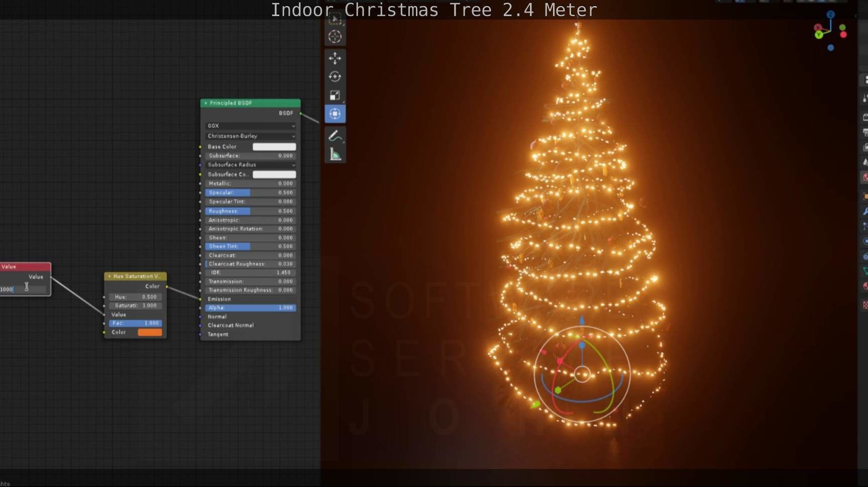
Task: Click the Clearcoat slider field
Action: click(251, 256)
